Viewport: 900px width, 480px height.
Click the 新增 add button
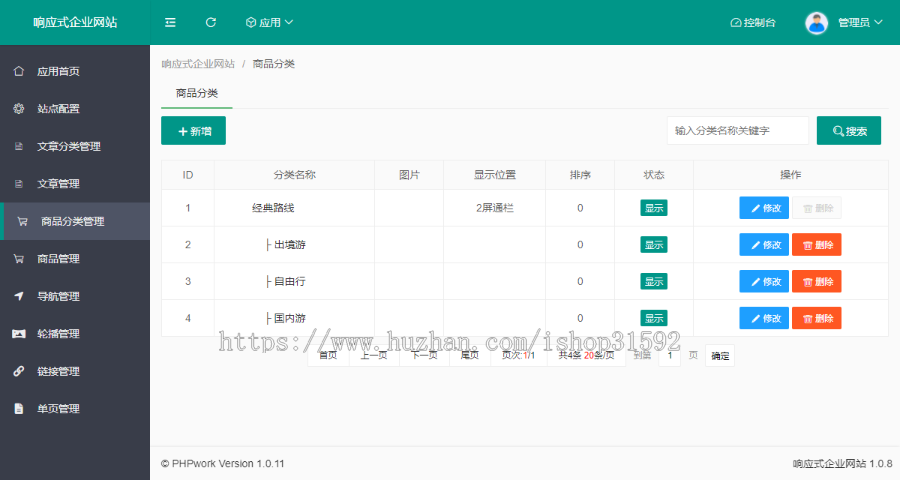193,131
